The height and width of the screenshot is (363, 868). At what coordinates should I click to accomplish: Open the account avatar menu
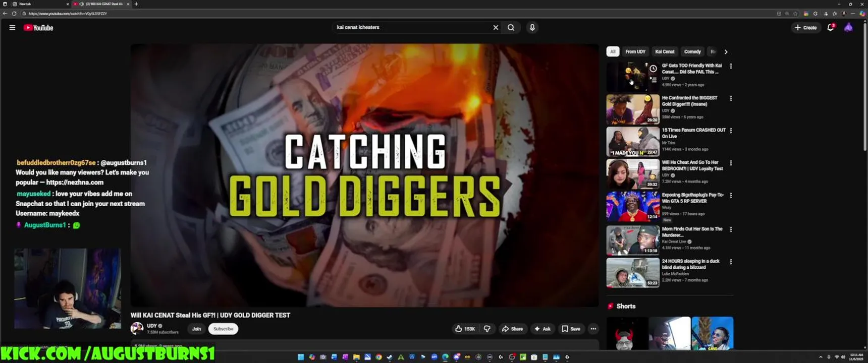(848, 27)
